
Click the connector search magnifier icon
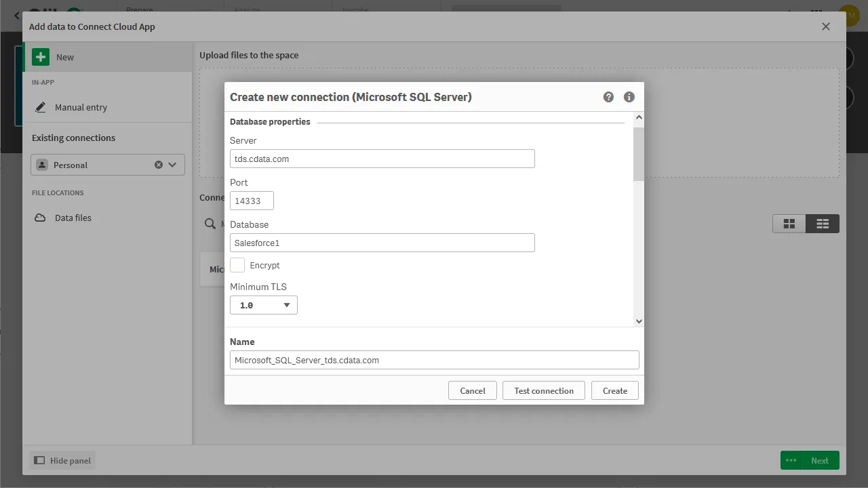coord(210,224)
